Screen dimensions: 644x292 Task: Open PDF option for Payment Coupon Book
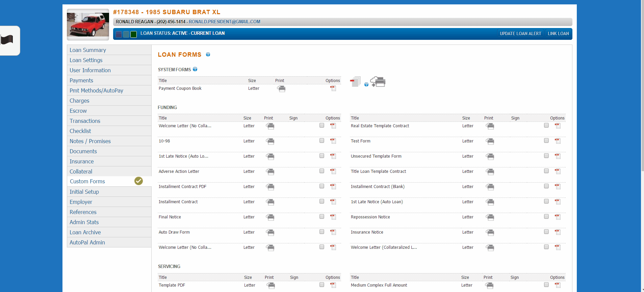pos(333,88)
